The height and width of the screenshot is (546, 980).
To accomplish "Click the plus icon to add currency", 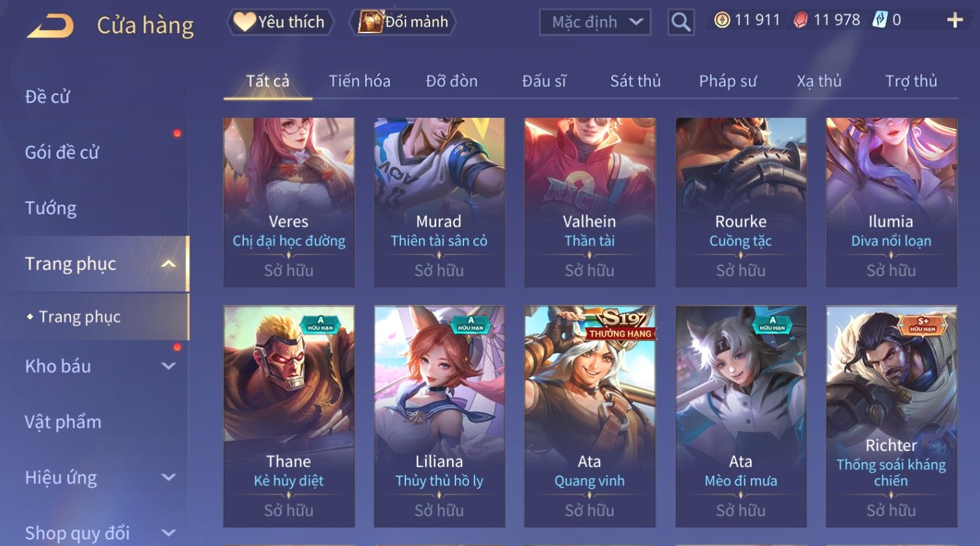I will coord(955,20).
